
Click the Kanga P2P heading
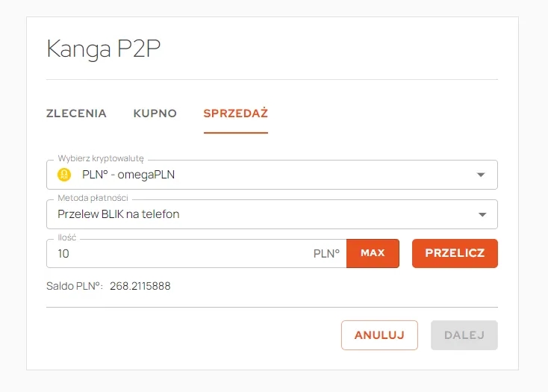click(x=104, y=49)
